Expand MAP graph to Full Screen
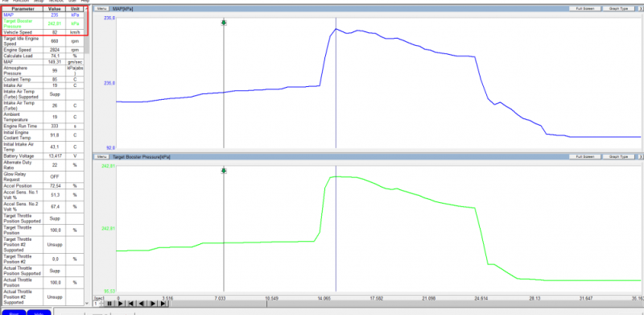The height and width of the screenshot is (315, 644). tap(585, 8)
